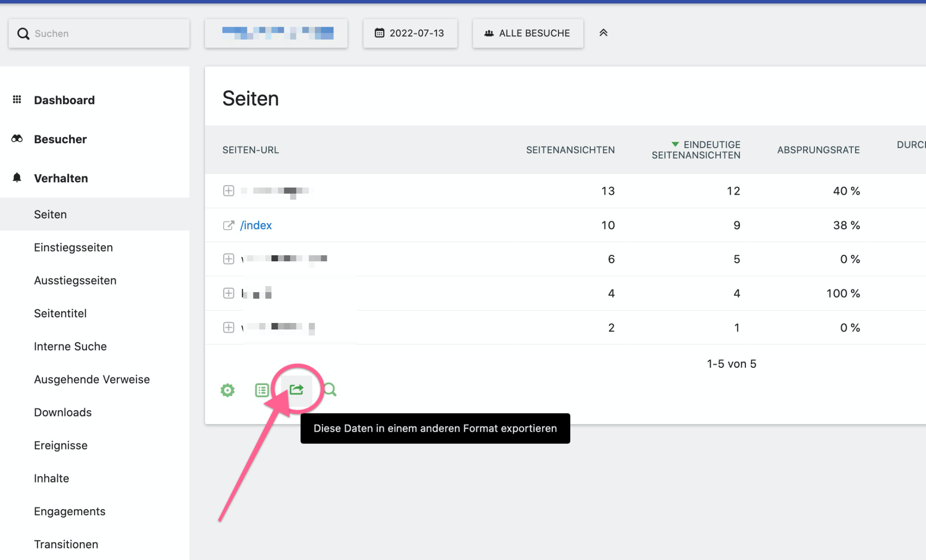Click the green table search icon

[x=330, y=389]
